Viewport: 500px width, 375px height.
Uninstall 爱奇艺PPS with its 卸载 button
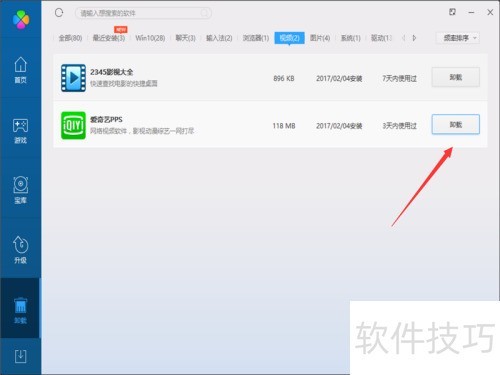pos(456,125)
